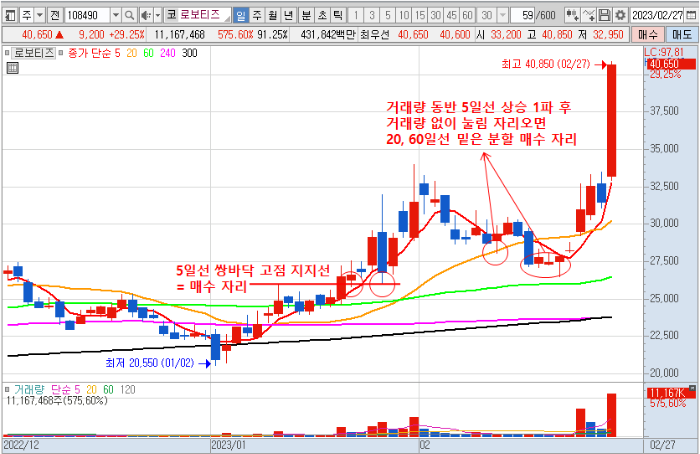Choose the 15 interval button
This screenshot has height=454, width=700.
click(420, 16)
